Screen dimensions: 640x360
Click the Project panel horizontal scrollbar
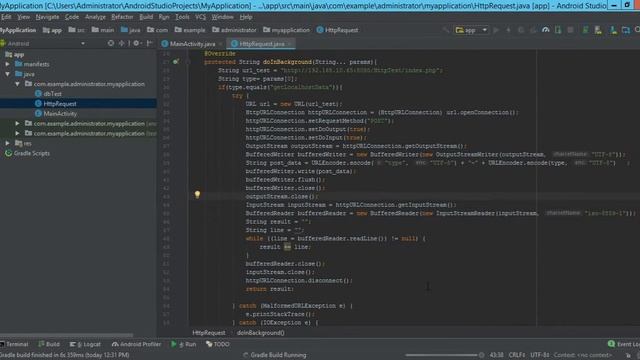[67, 335]
